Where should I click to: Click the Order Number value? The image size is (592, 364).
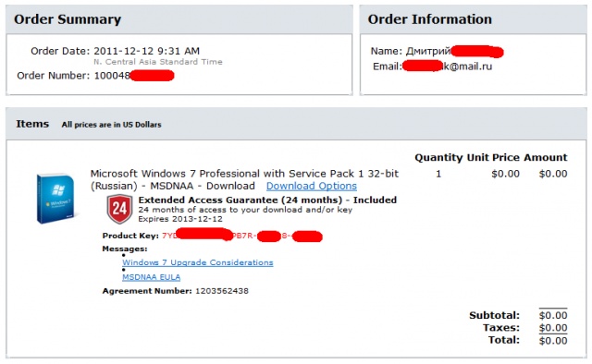coord(134,76)
